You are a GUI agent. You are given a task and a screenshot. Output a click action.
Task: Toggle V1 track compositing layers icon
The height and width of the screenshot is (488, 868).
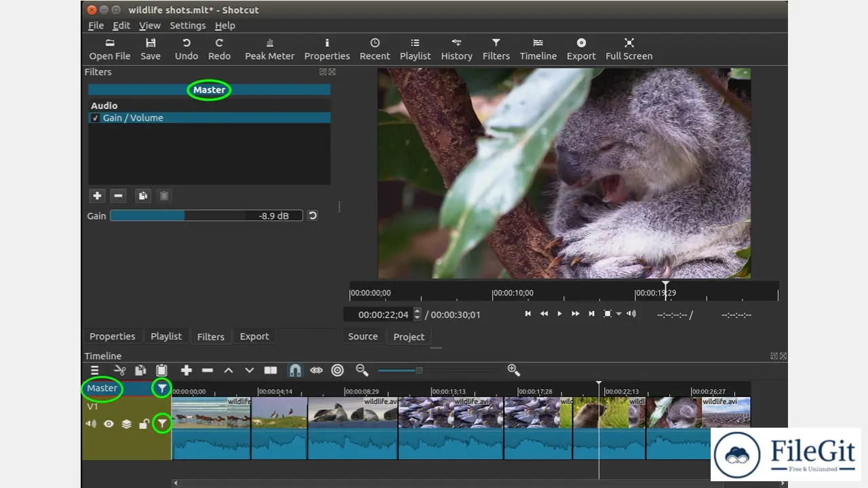[126, 424]
